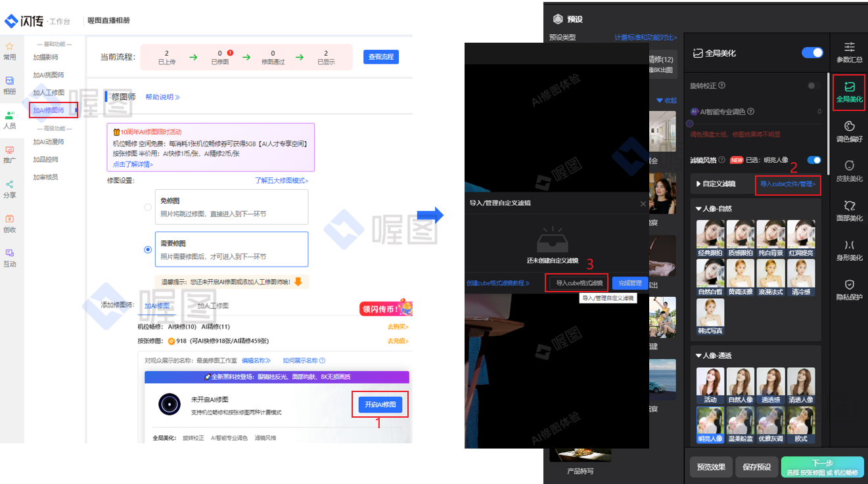Click the 预设 hexagon icon
The width and height of the screenshot is (868, 484).
(x=559, y=19)
